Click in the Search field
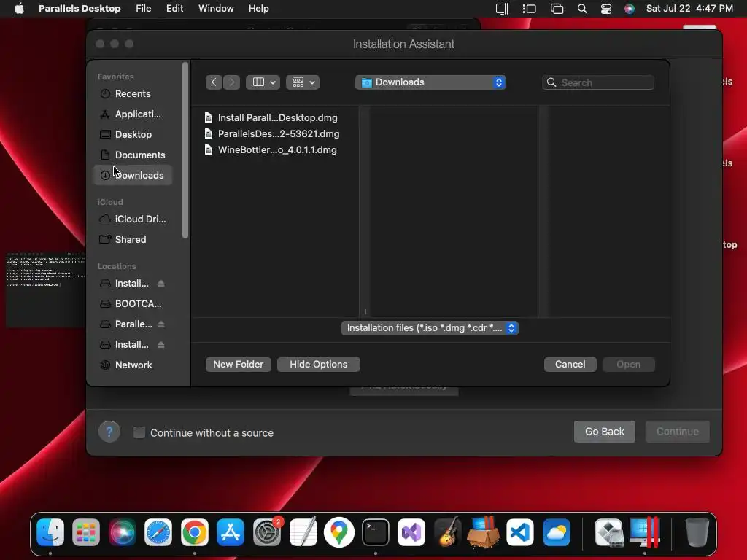This screenshot has width=747, height=560. coord(598,82)
